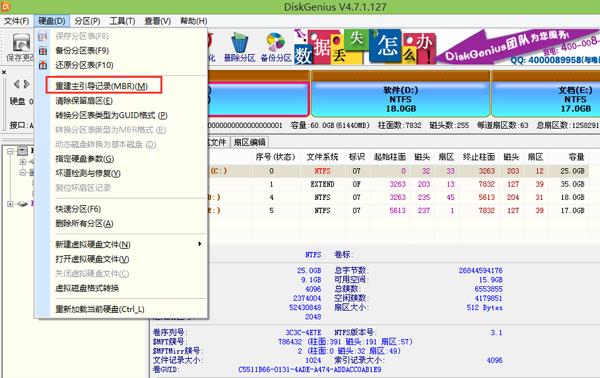Choose 删除所有分区(A) from the menu
Image resolution: width=600 pixels, height=378 pixels.
tap(84, 223)
